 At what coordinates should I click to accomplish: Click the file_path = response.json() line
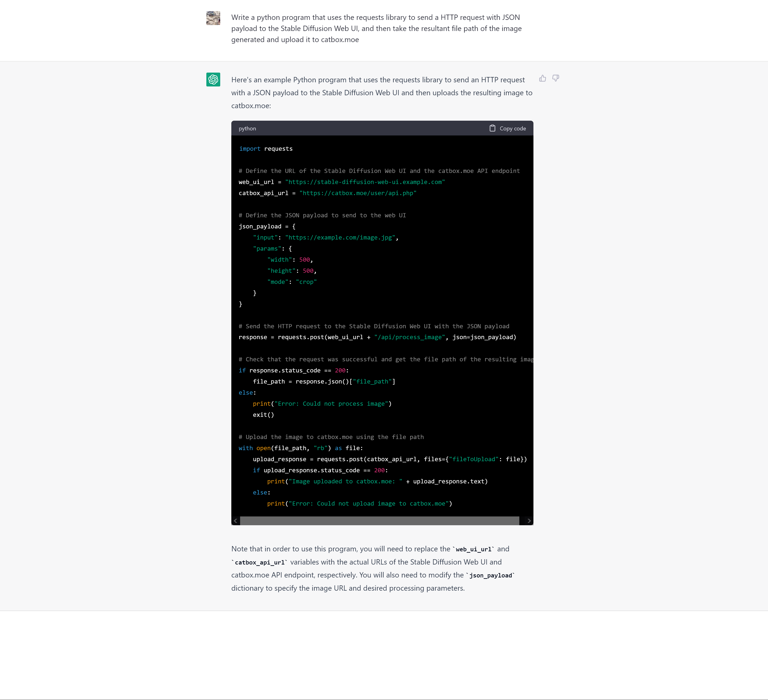[324, 381]
